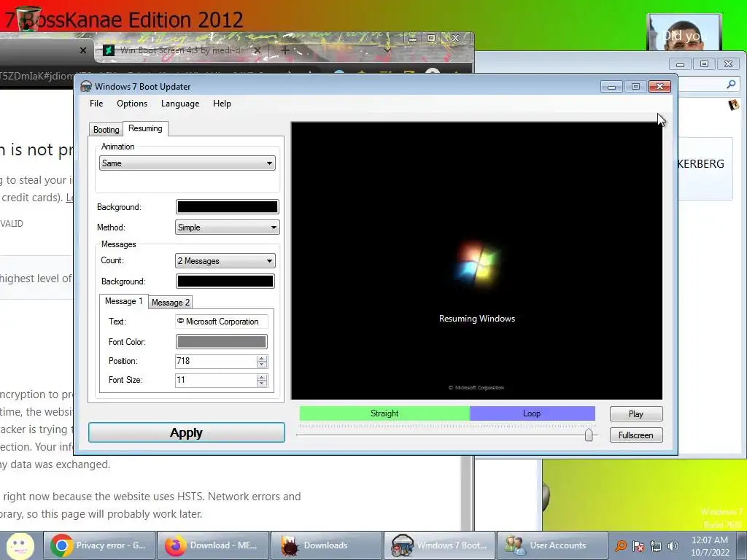Viewport: 747px width, 560px height.
Task: Switch to the Message 2 tab
Action: point(171,303)
